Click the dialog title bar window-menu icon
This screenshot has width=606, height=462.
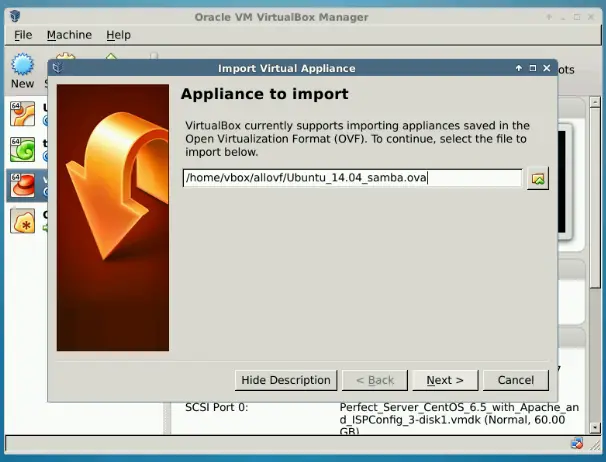click(x=57, y=69)
